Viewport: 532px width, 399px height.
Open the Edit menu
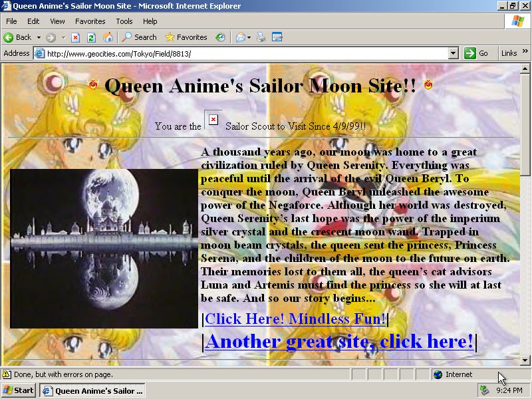(33, 21)
